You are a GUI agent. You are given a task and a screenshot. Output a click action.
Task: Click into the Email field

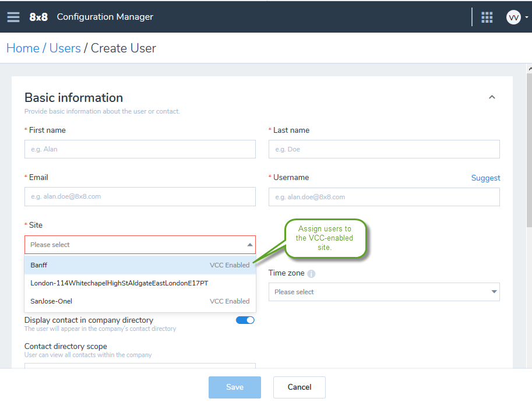click(140, 196)
